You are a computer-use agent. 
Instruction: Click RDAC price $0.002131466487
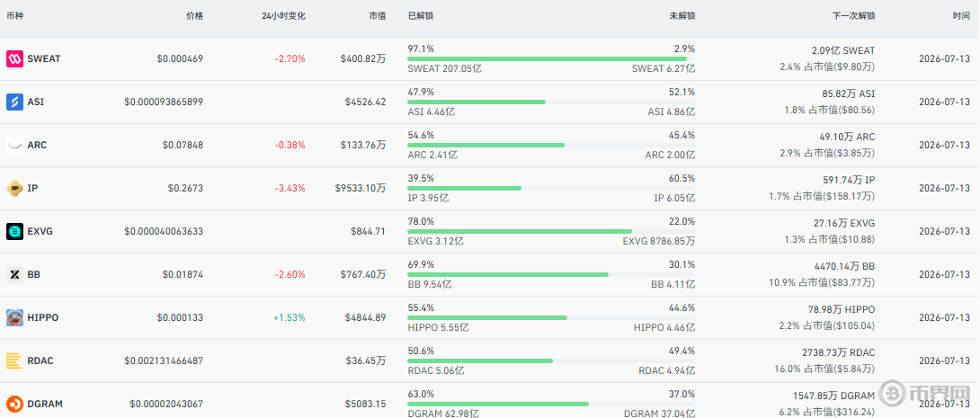(x=164, y=360)
